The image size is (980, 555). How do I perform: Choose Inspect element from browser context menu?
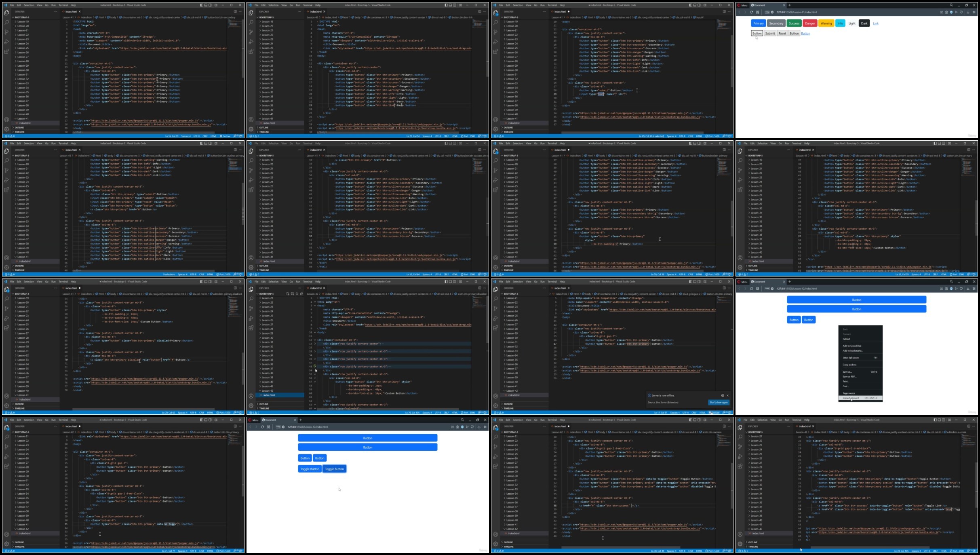[851, 398]
